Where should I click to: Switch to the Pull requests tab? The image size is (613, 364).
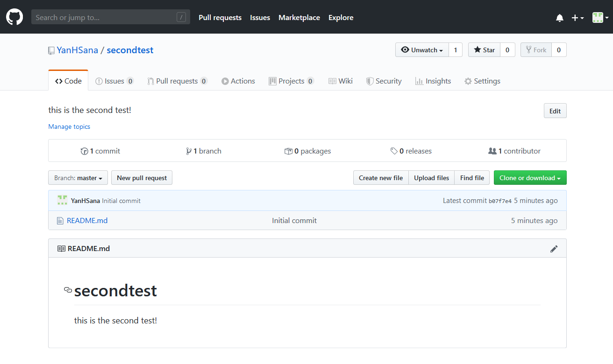tap(177, 81)
